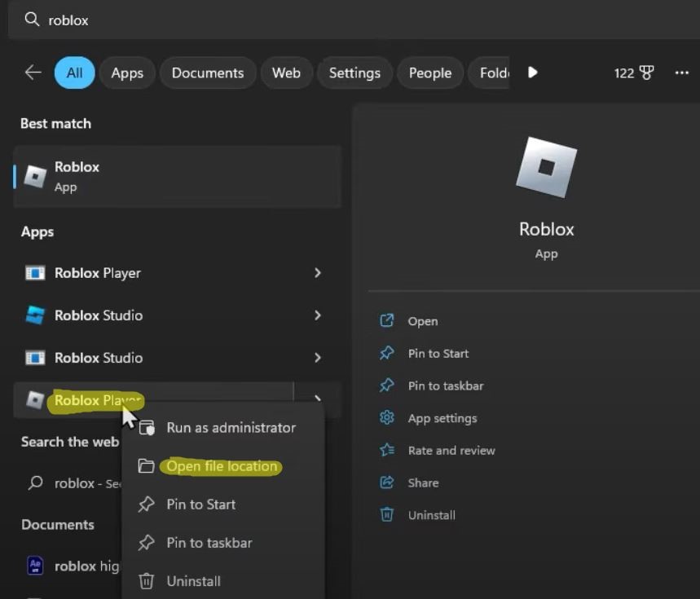Expand chevron for Roblox Player with window icon
The image size is (700, 599).
(318, 273)
